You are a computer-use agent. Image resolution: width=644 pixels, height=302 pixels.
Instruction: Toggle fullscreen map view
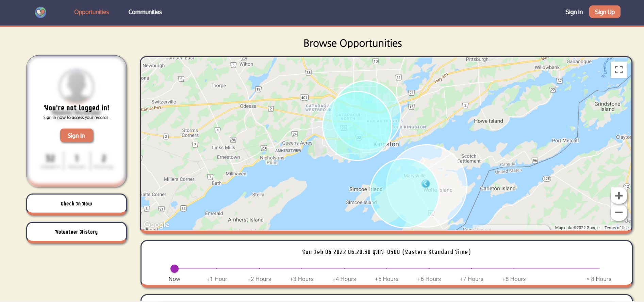click(619, 70)
